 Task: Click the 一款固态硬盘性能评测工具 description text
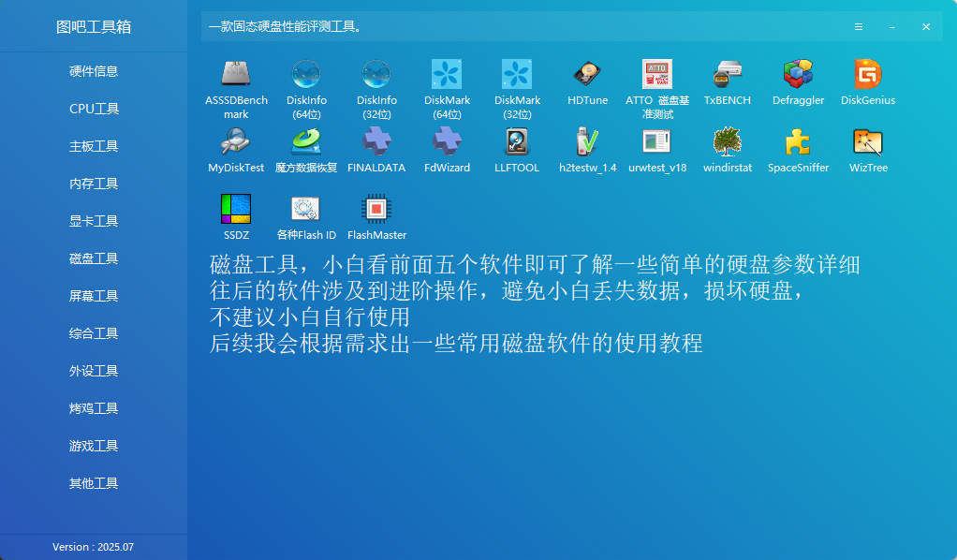tap(285, 27)
